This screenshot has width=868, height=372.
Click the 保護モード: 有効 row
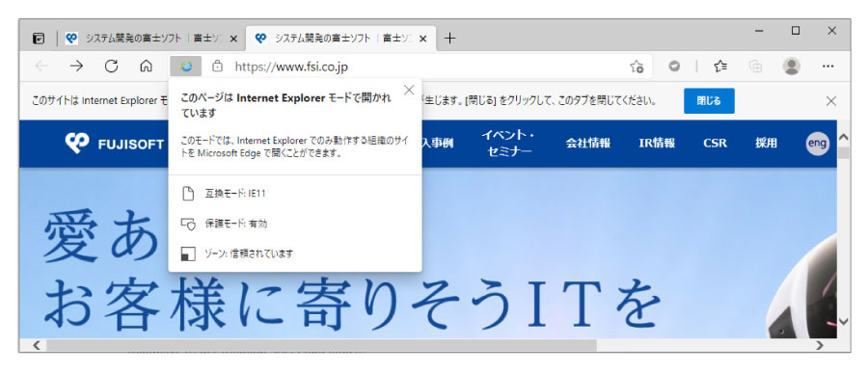(294, 224)
